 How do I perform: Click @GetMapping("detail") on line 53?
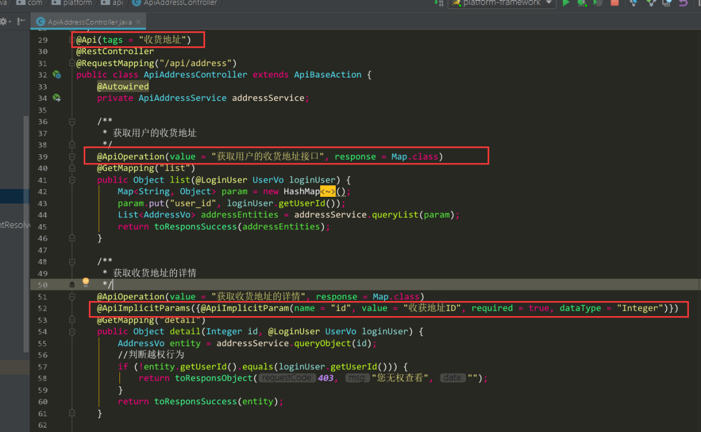[x=151, y=320]
